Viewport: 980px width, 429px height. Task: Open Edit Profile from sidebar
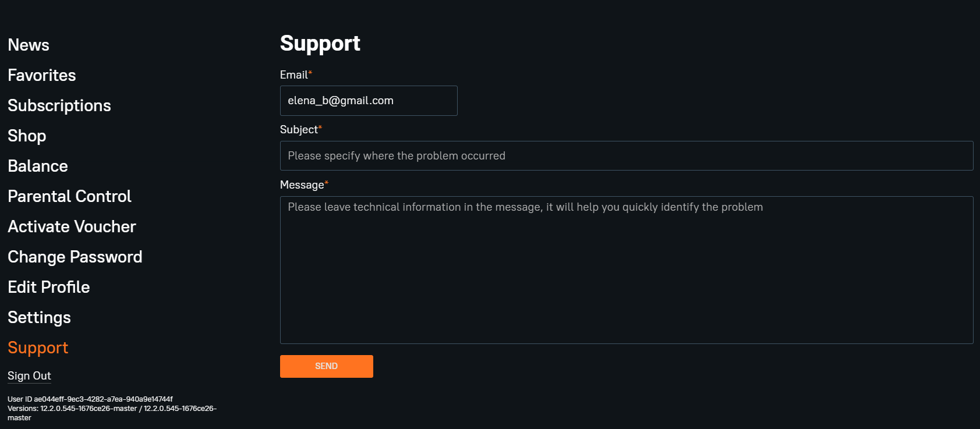pos(49,287)
